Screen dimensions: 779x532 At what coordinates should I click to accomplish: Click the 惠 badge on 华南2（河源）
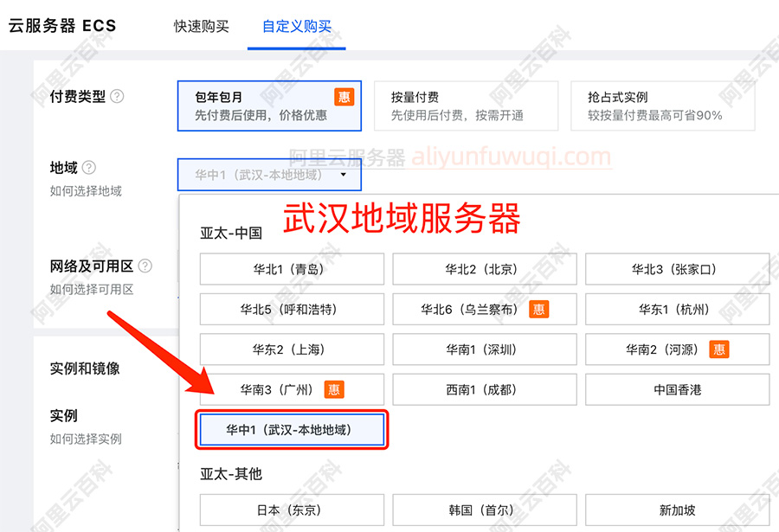(x=718, y=349)
